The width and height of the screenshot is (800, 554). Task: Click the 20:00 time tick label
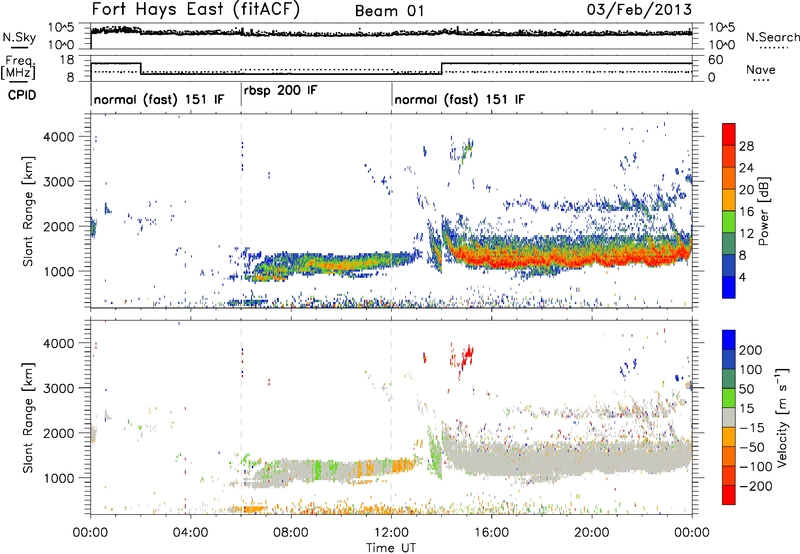(x=591, y=533)
